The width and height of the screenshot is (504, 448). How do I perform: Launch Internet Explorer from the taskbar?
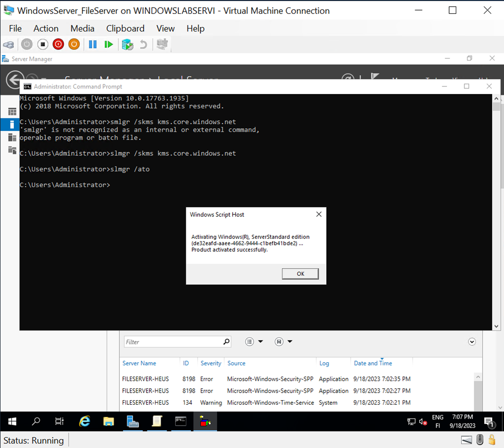(x=84, y=422)
